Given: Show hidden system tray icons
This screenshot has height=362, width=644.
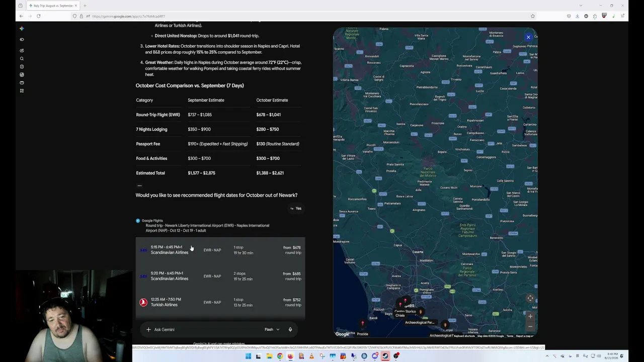Looking at the screenshot, I should pos(547,356).
